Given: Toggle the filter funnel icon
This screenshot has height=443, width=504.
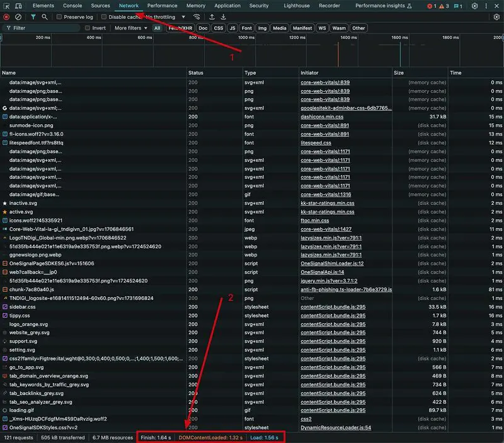Looking at the screenshot, I should (x=33, y=17).
